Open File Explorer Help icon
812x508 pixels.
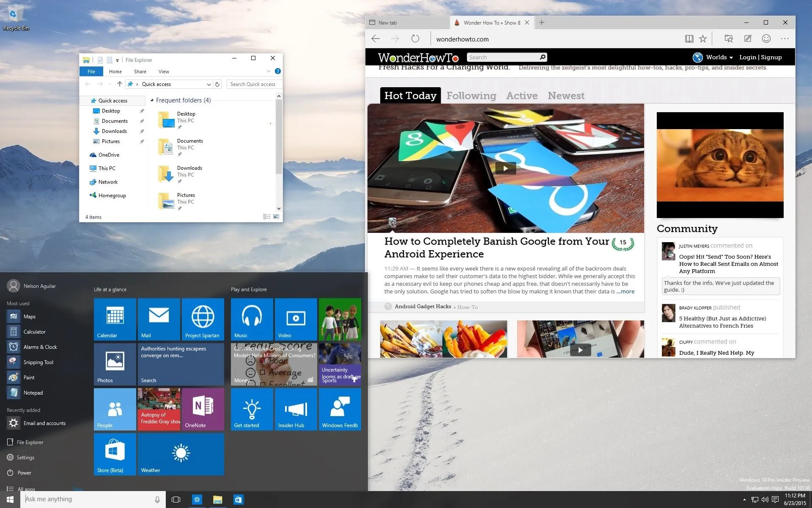pos(278,71)
